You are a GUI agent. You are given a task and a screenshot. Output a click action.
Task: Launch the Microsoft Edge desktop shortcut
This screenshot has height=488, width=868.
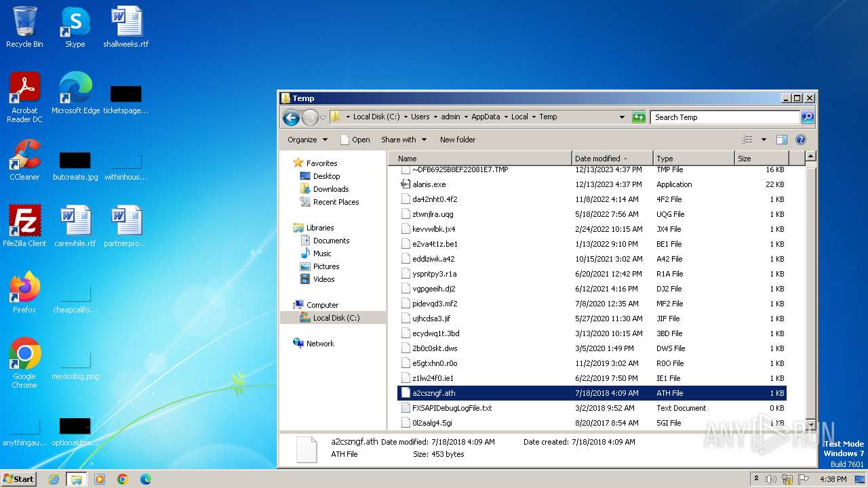(75, 94)
